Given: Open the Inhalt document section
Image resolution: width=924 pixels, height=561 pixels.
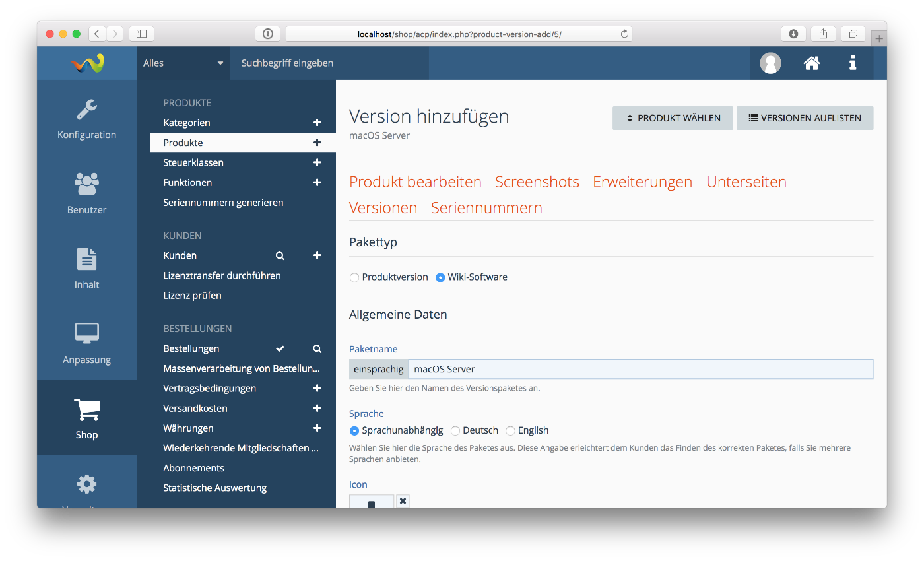Looking at the screenshot, I should pyautogui.click(x=86, y=269).
